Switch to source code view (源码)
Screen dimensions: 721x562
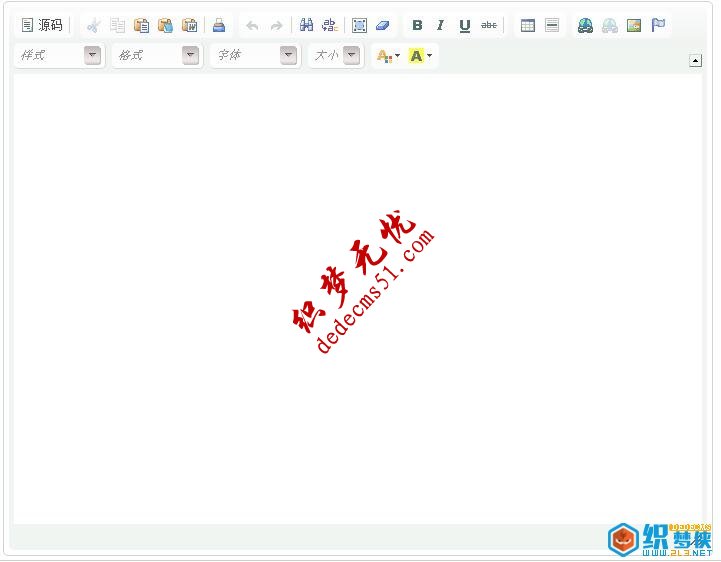point(42,25)
